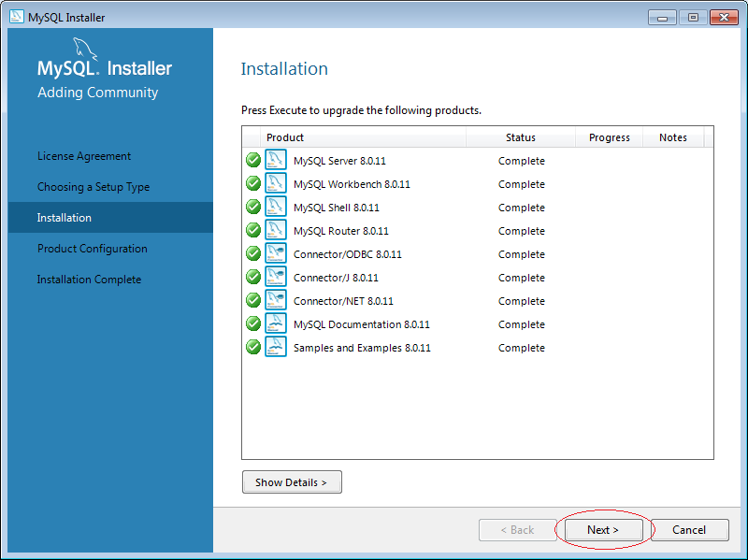
Task: Click the MySQL Documentation 8.0.11 product icon
Action: point(276,323)
